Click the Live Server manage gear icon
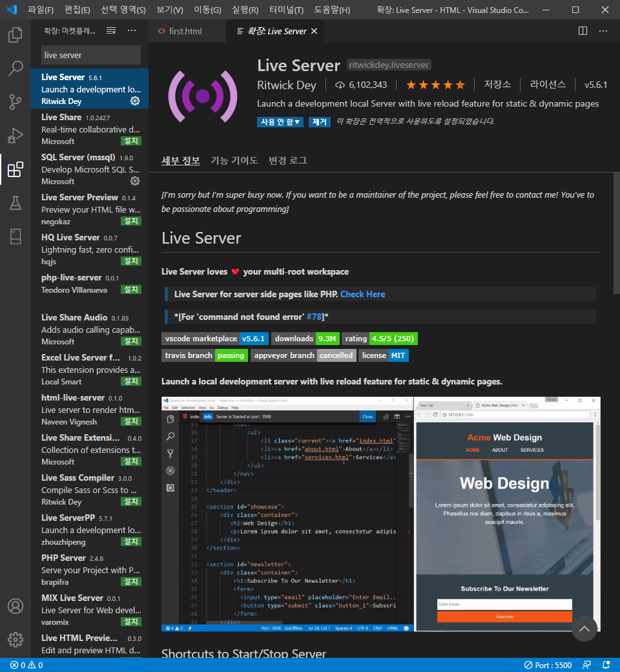620x672 pixels. 135,101
